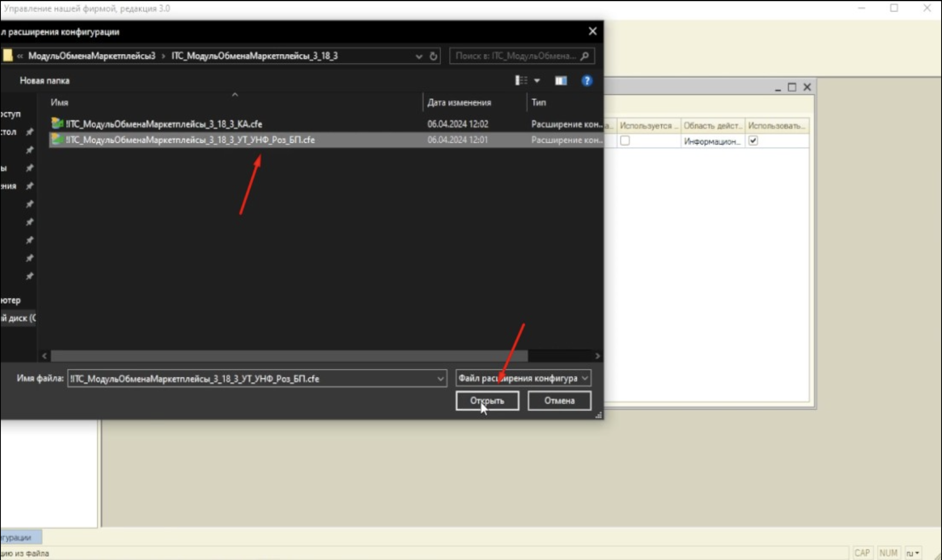Expand the file name combo box arrow
This screenshot has height=560, width=942.
[440, 378]
